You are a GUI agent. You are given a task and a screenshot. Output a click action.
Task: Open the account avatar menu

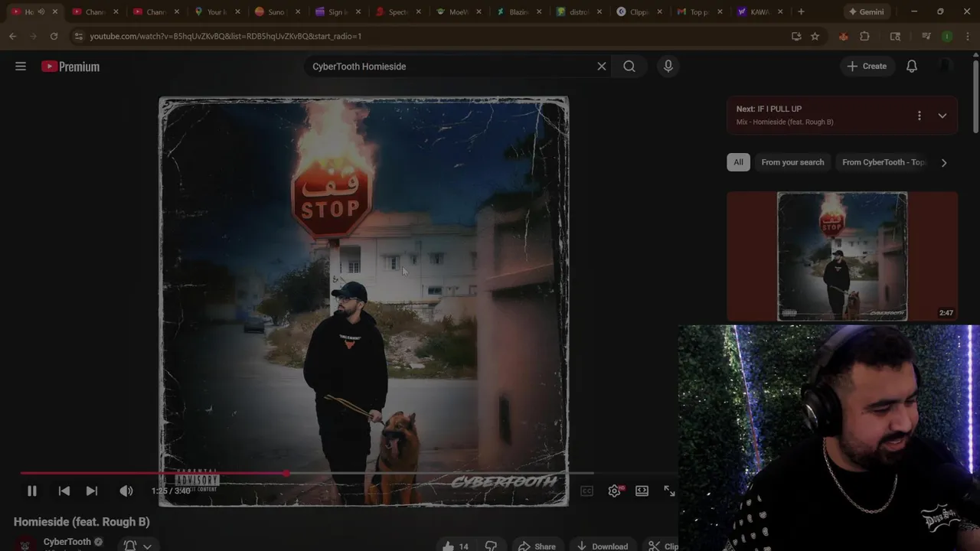(x=946, y=67)
